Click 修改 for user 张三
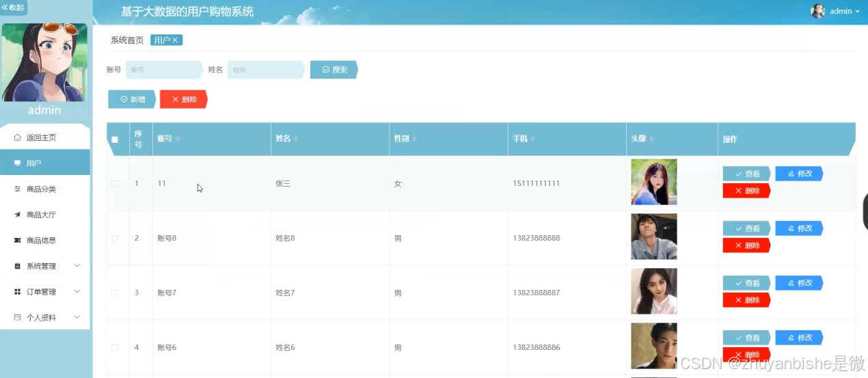Image resolution: width=868 pixels, height=378 pixels. (x=799, y=174)
